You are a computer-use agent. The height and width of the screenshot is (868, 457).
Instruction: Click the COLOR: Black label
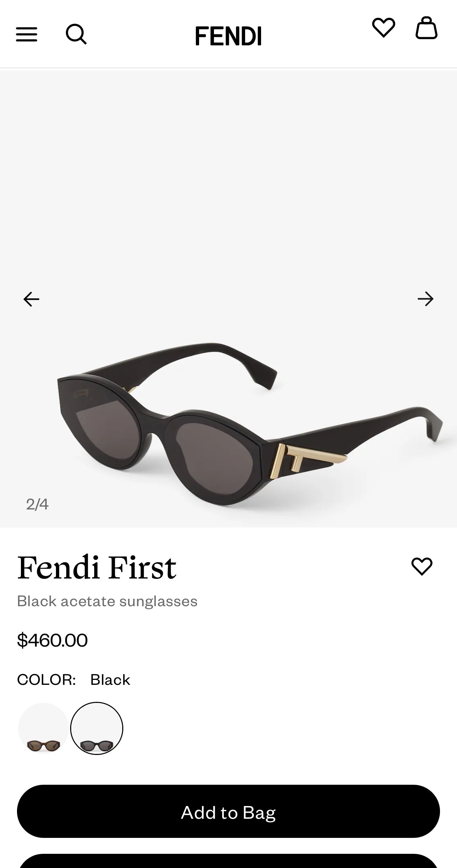click(x=74, y=680)
